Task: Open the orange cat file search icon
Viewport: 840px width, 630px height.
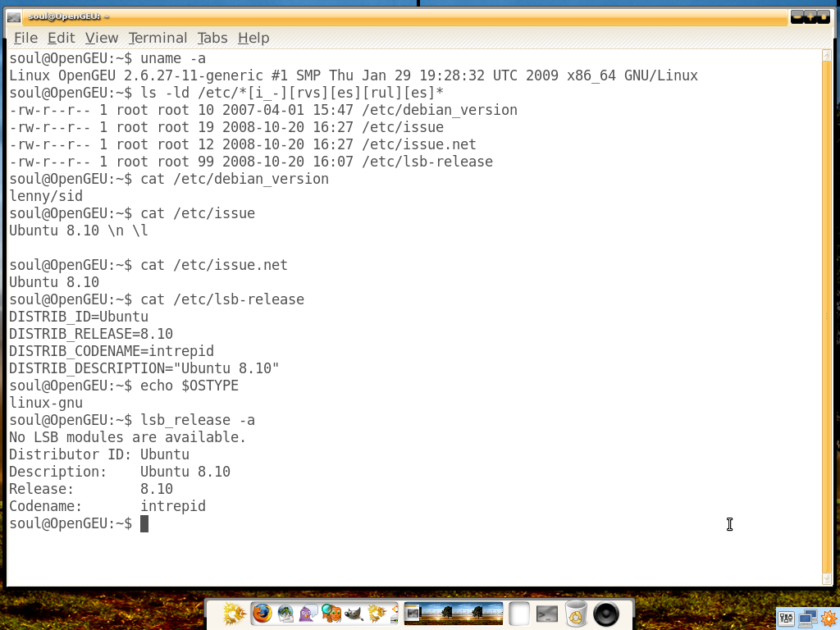Action: [331, 614]
